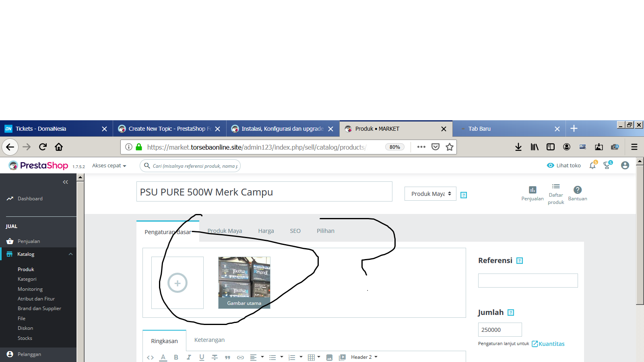Viewport: 644px width, 362px height.
Task: Insert a hyperlink in the editor
Action: [x=240, y=357]
